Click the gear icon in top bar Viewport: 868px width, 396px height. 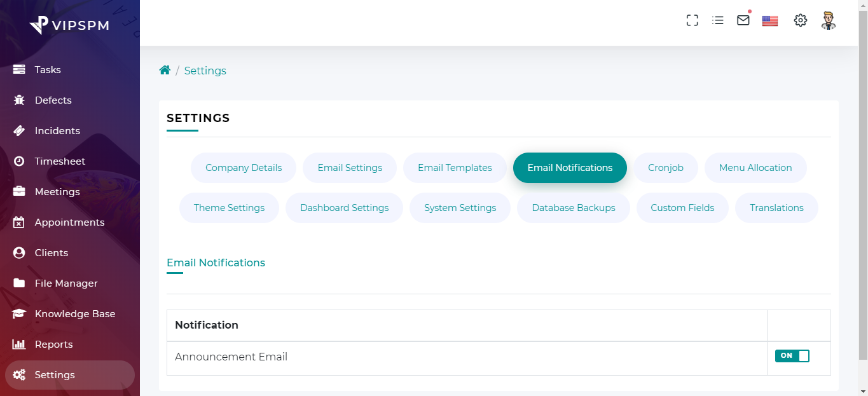click(x=800, y=20)
